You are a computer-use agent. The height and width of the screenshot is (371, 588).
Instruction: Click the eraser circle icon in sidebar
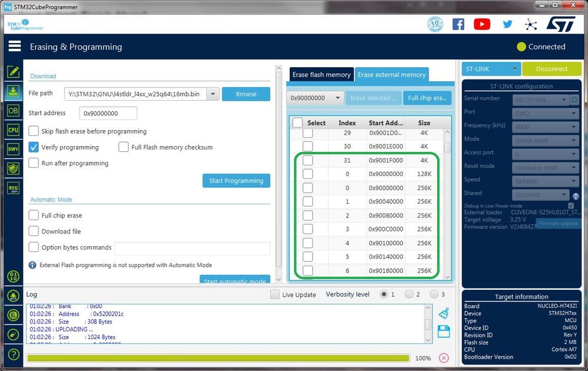click(14, 334)
